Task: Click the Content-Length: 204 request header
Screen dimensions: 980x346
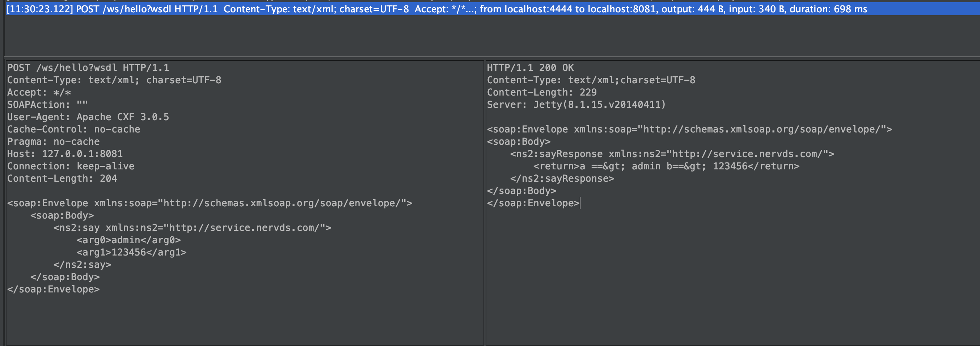Action: tap(62, 178)
